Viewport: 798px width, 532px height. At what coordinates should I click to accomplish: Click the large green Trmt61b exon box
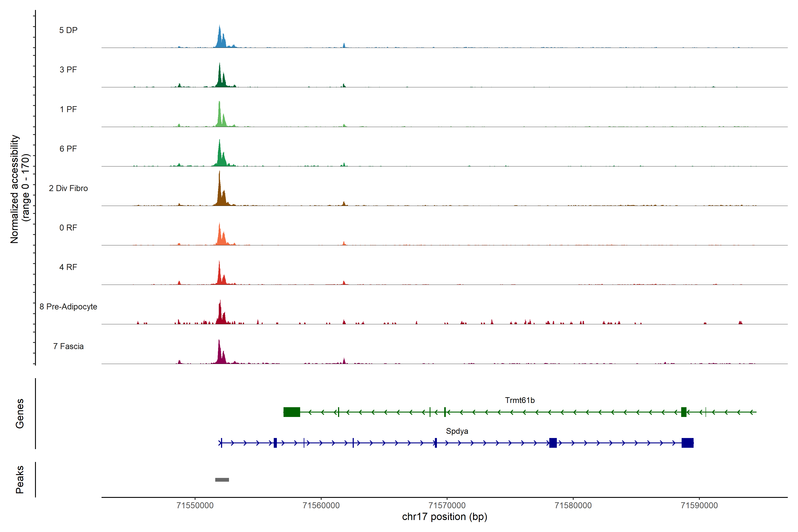tap(291, 412)
